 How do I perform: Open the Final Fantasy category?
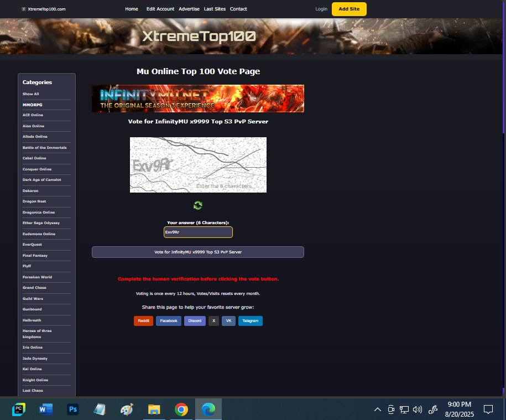[35, 256]
